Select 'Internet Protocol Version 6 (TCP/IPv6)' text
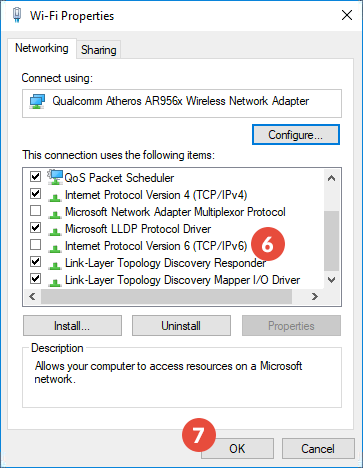The width and height of the screenshot is (363, 468). (156, 246)
